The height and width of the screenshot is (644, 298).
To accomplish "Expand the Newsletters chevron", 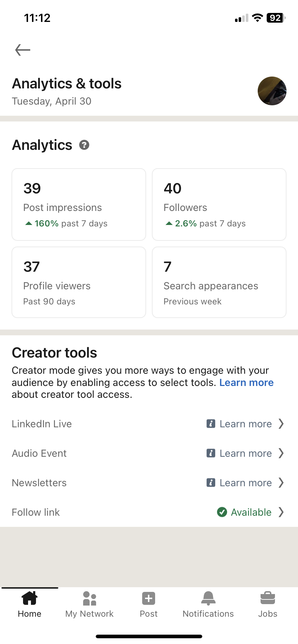I will 281,483.
